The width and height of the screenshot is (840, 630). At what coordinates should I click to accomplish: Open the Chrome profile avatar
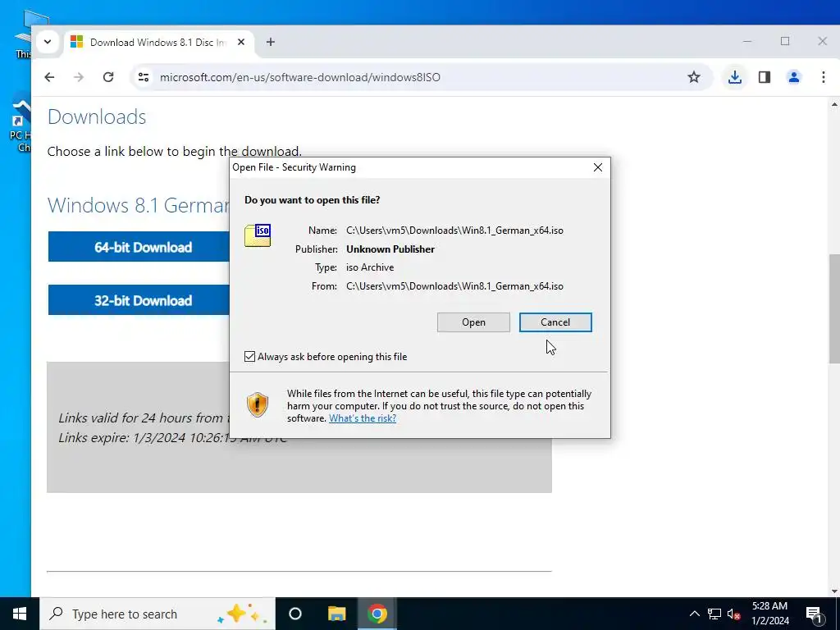pyautogui.click(x=794, y=77)
